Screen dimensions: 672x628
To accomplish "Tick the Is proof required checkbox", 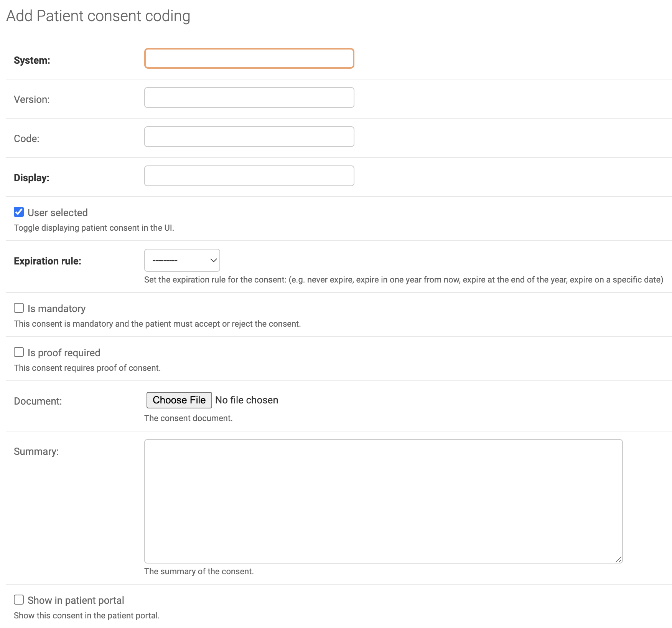I will pos(19,352).
